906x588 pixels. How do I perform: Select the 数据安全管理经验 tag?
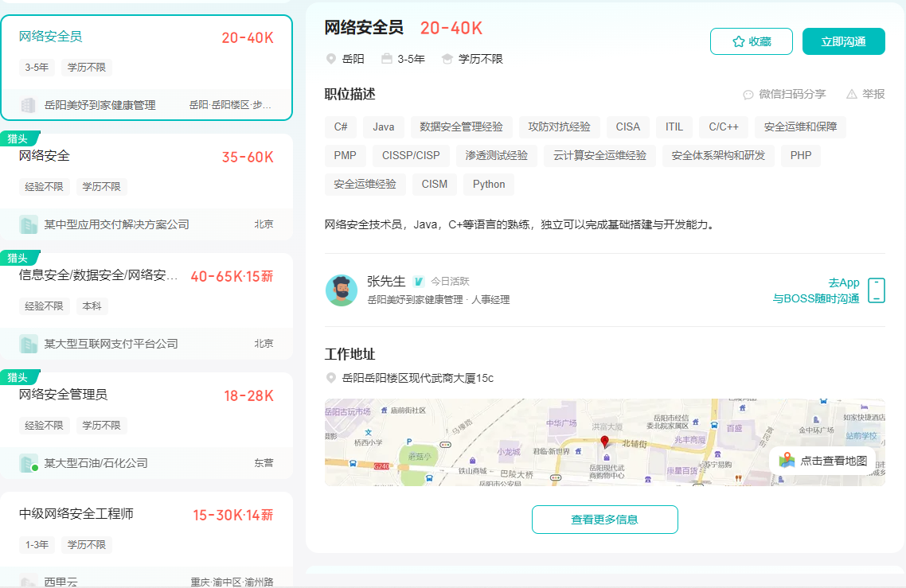[x=461, y=127]
